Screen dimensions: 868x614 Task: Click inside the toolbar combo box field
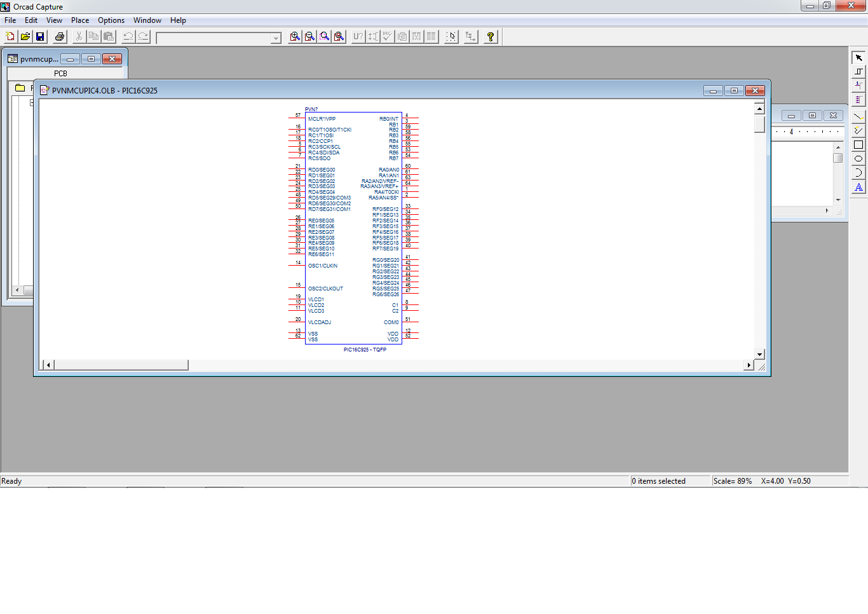tap(214, 38)
